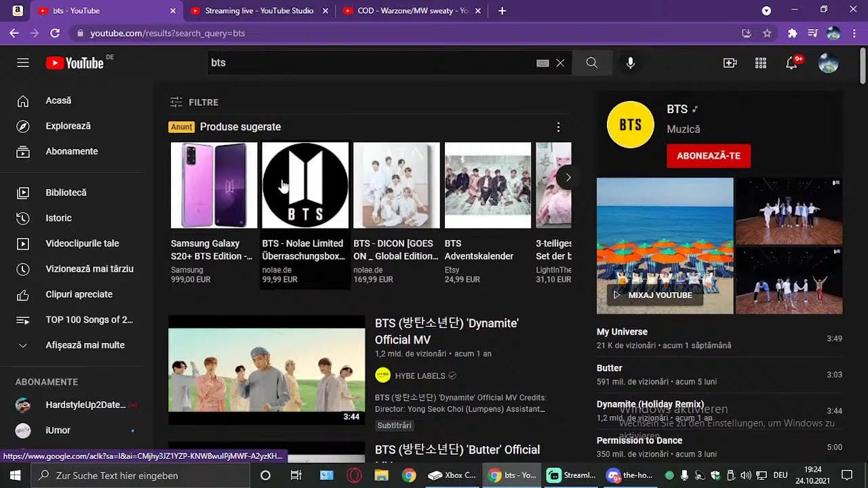
Task: Reload the page
Action: pyautogui.click(x=55, y=33)
